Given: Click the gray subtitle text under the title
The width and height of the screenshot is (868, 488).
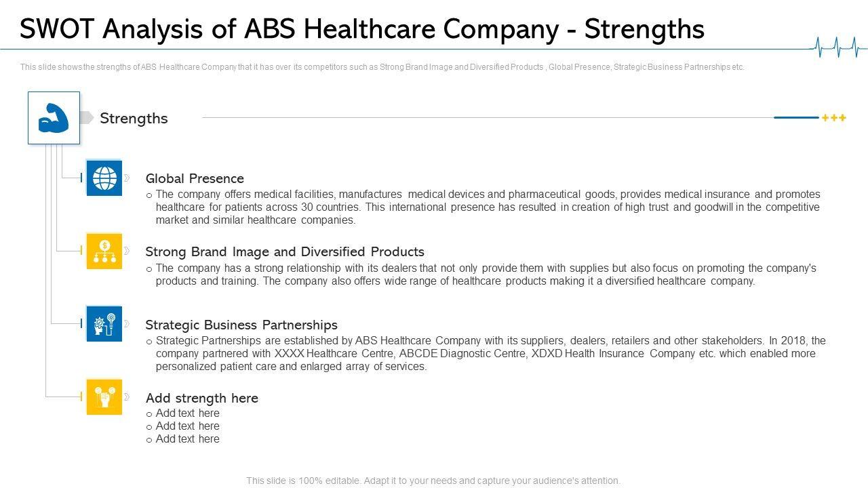Looking at the screenshot, I should coord(382,67).
